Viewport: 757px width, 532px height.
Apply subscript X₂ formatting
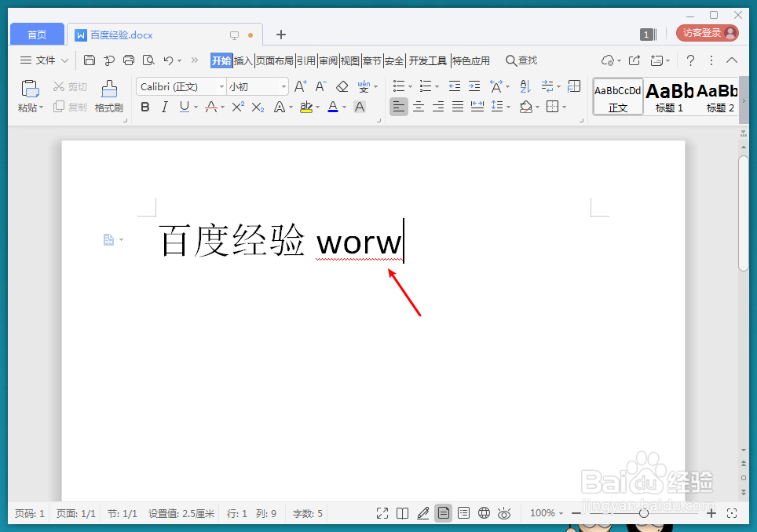tap(258, 107)
